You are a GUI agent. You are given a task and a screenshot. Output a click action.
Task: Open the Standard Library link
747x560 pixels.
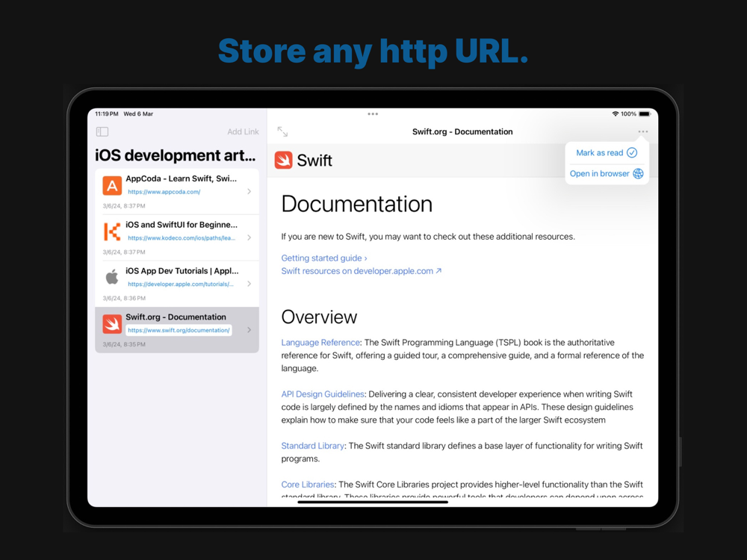(x=312, y=446)
